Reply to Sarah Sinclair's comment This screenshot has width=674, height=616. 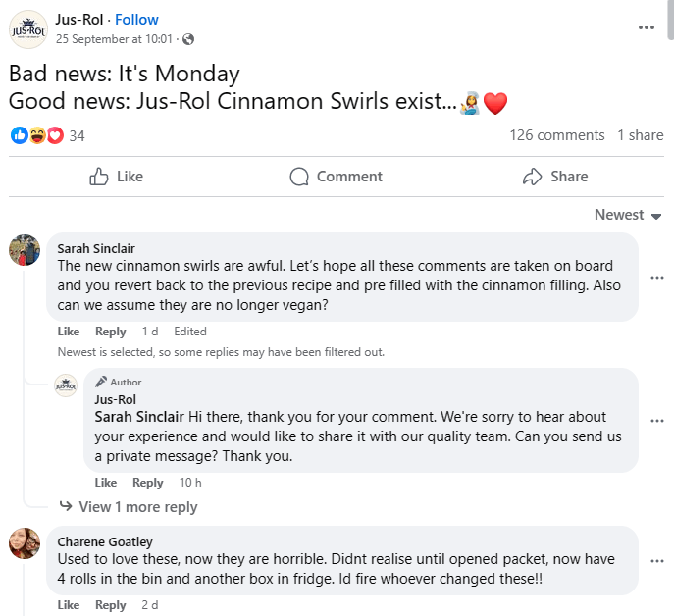click(111, 332)
